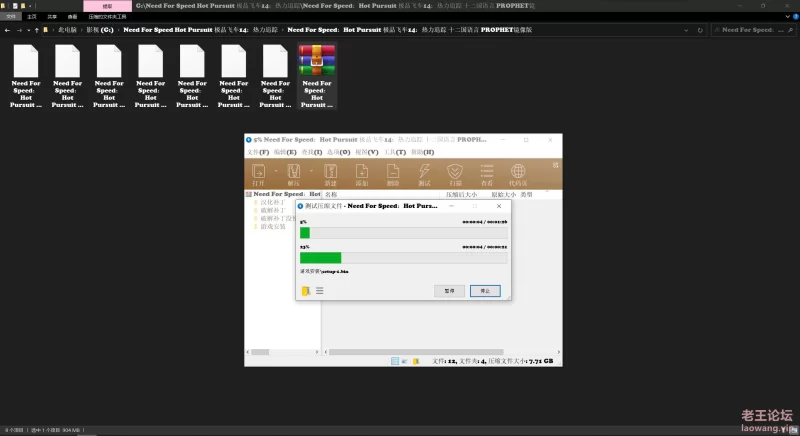Viewport: 800px width, 436px height.
Task: Open the recent locations dropdown in Explorer navigation
Action: (28, 30)
